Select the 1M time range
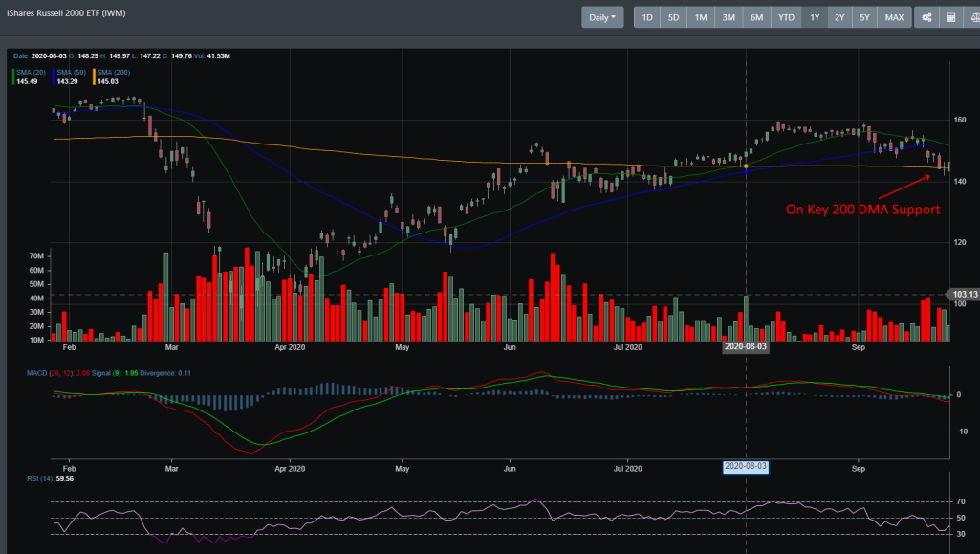Viewport: 980px width, 554px height. pos(701,17)
